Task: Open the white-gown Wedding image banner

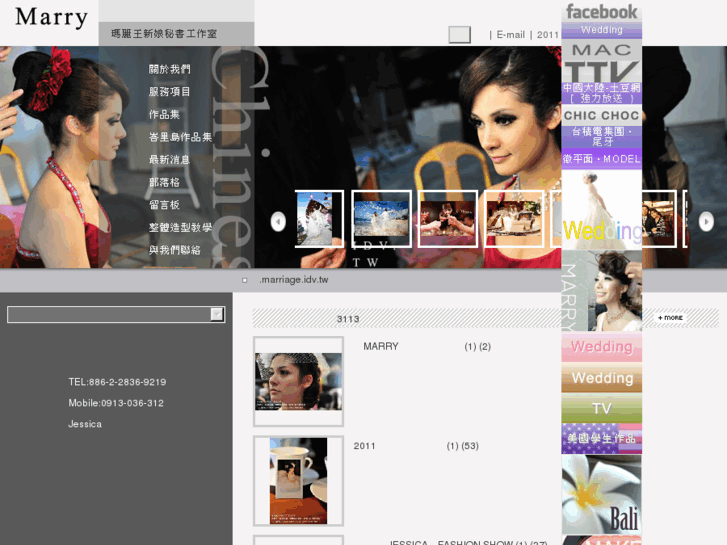Action: (x=601, y=210)
